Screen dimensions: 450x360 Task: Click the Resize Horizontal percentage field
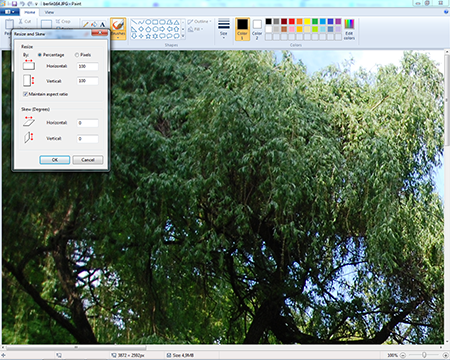click(87, 66)
